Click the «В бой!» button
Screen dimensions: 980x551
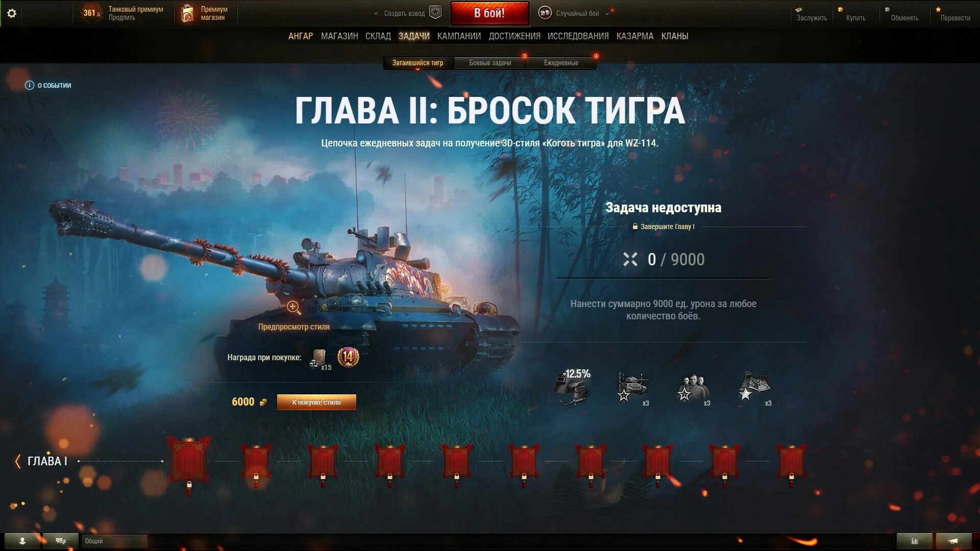click(x=489, y=13)
